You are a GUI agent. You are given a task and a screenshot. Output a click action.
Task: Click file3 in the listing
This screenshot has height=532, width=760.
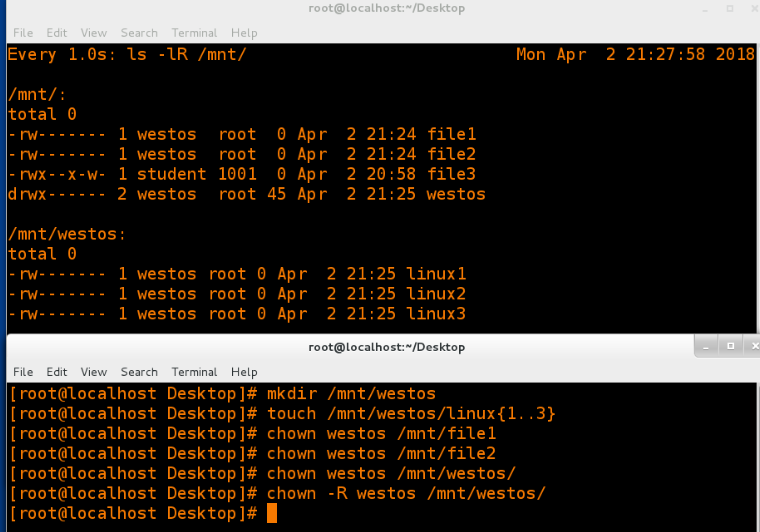451,174
